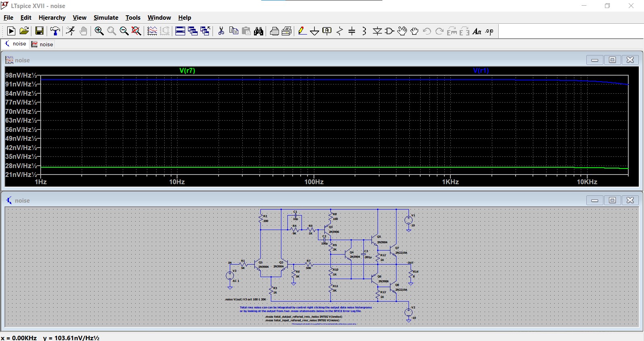
Task: Open the Window menu
Action: pyautogui.click(x=159, y=18)
